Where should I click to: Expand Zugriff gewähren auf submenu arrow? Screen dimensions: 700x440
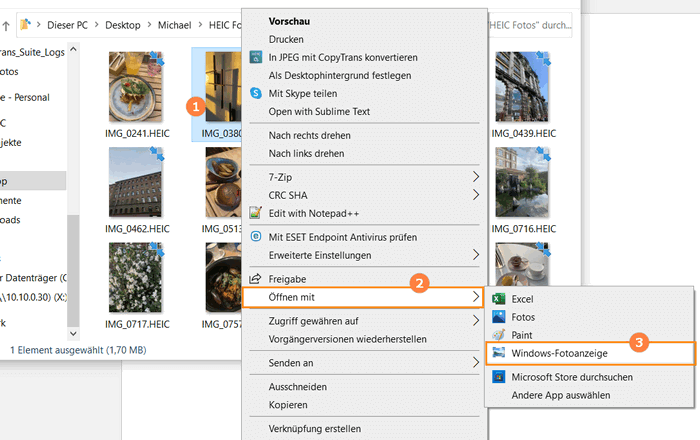476,320
